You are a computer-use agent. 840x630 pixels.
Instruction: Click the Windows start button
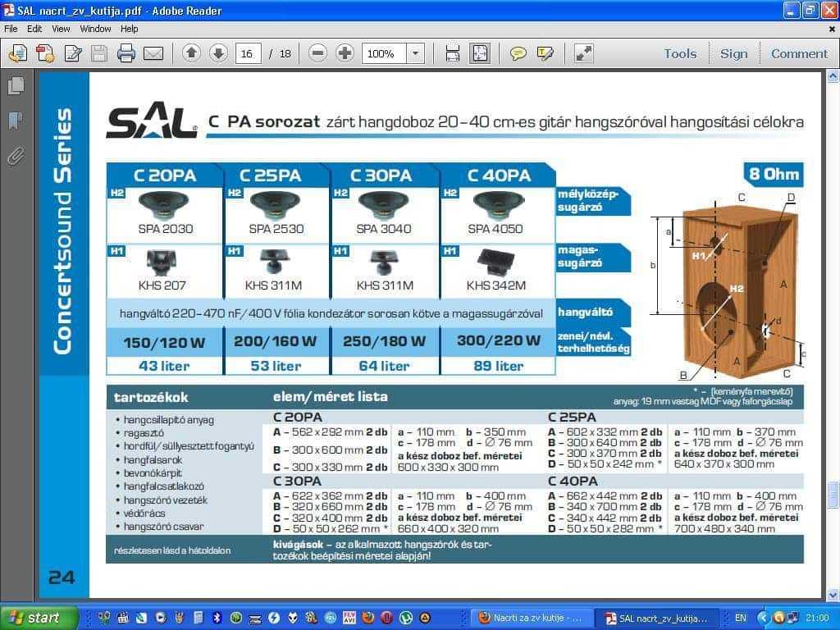[39, 618]
